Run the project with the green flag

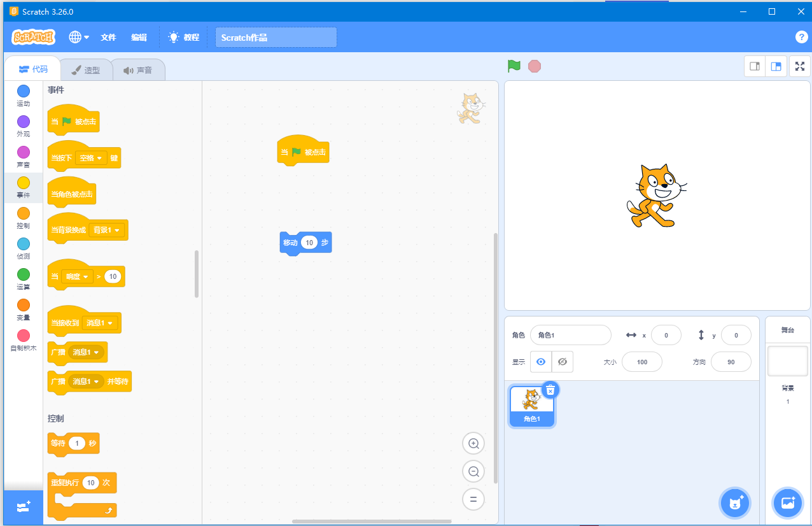[x=514, y=66]
